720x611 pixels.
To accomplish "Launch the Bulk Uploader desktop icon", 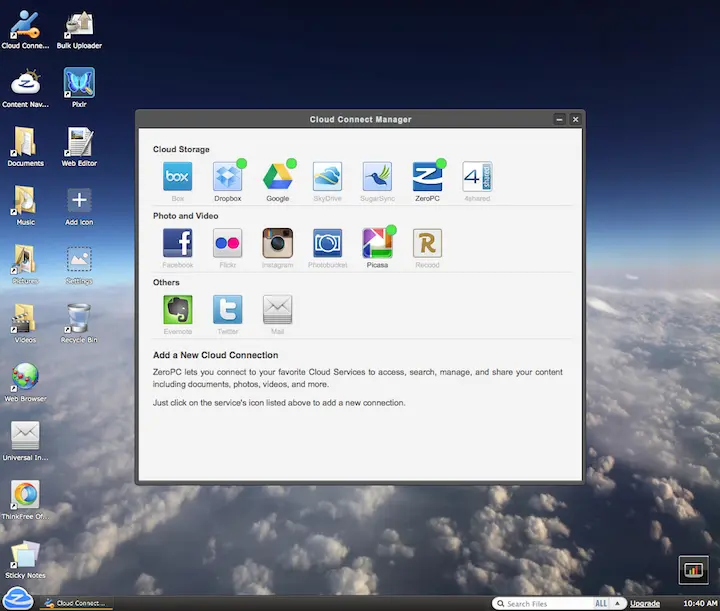I will click(x=79, y=29).
